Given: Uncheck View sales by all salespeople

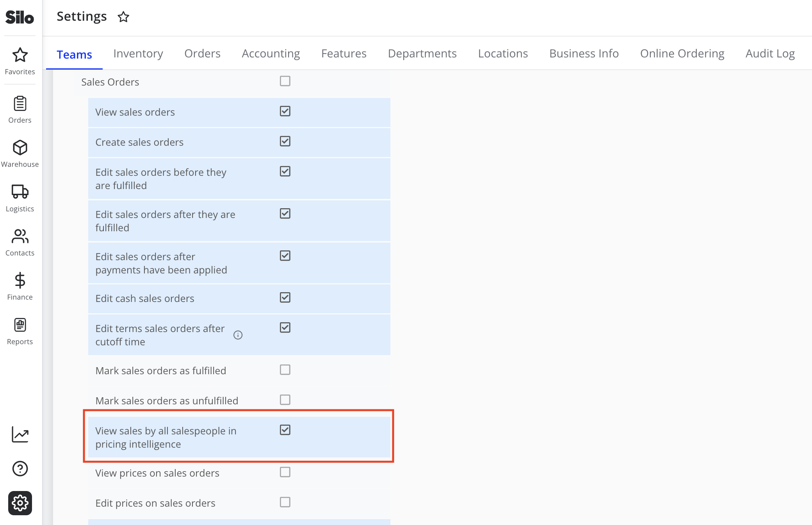Looking at the screenshot, I should (285, 430).
